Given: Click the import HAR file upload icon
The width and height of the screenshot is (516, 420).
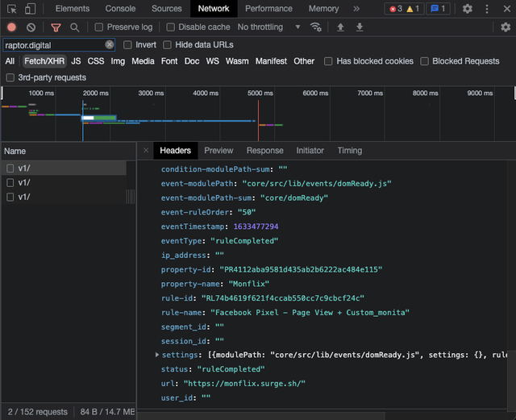Looking at the screenshot, I should click(340, 27).
